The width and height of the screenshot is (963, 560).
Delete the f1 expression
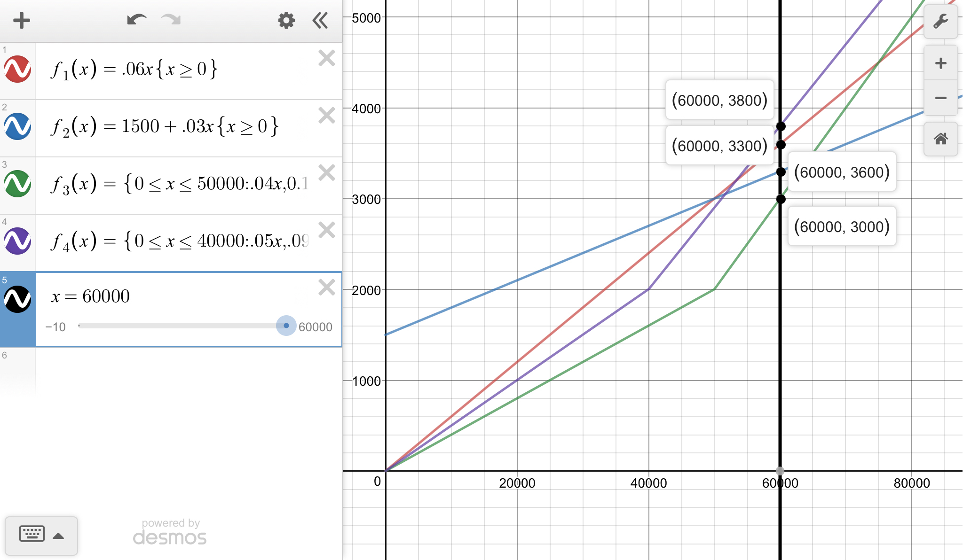(x=326, y=58)
